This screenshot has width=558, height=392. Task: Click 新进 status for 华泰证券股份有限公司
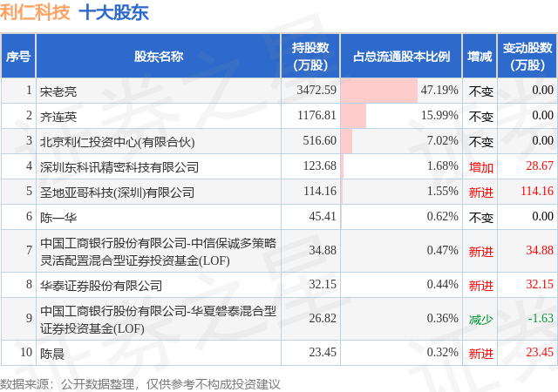(480, 285)
